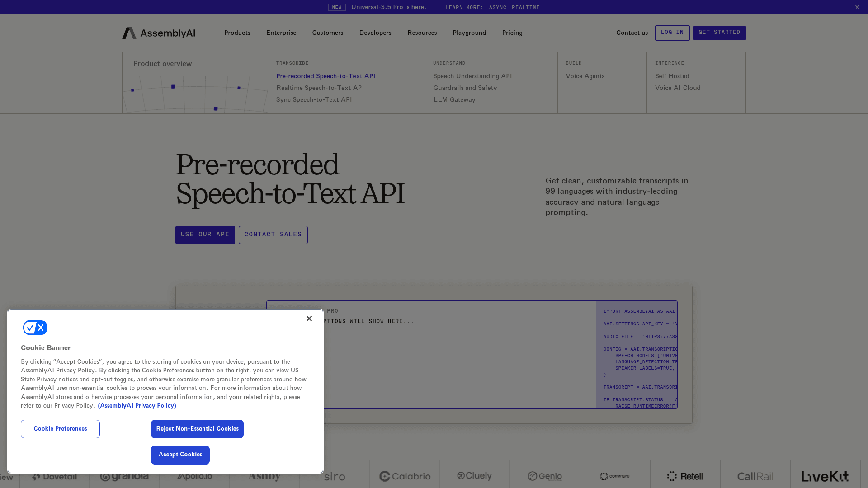Click the Calabrio customer logo
The height and width of the screenshot is (488, 868).
pyautogui.click(x=405, y=476)
